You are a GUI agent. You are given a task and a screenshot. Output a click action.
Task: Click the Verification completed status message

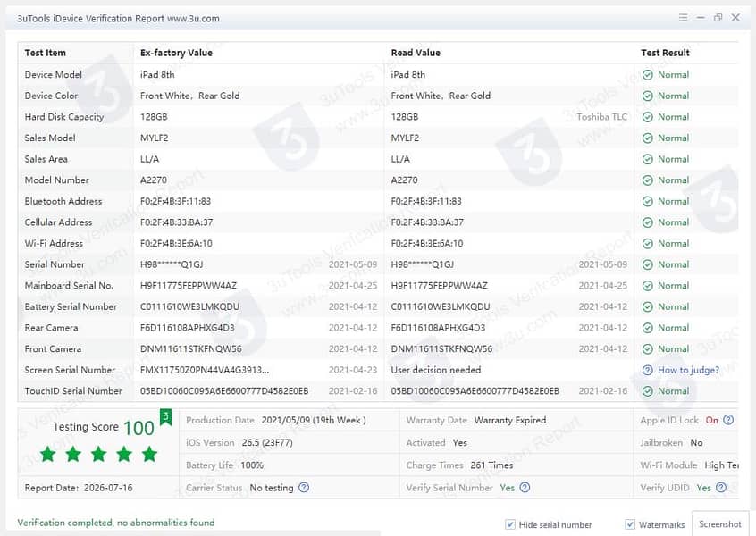pyautogui.click(x=116, y=523)
